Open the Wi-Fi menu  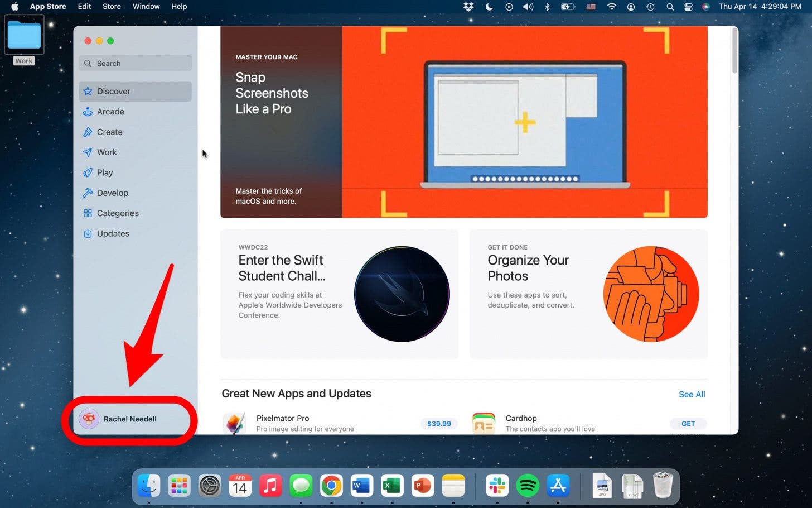click(612, 7)
